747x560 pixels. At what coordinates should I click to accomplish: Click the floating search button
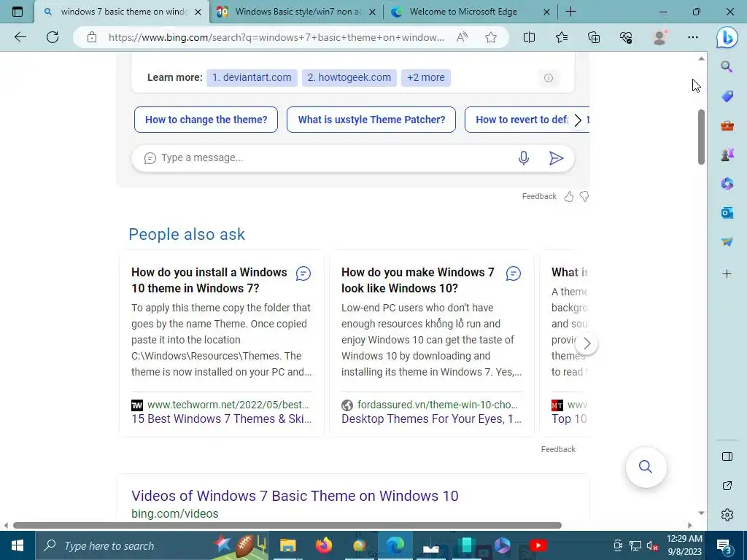(x=646, y=467)
